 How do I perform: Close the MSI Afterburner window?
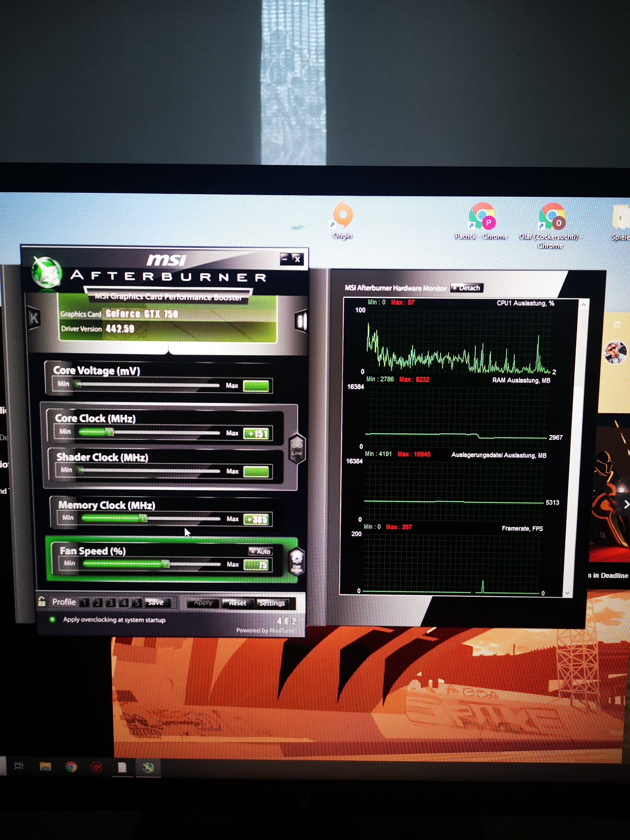coord(298,259)
